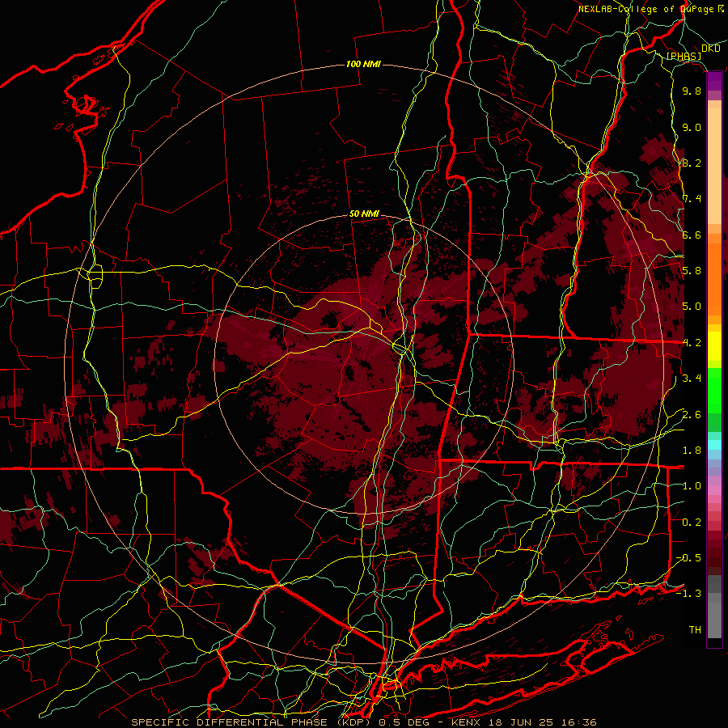Click the TH threshold label on the scale
728x728 pixels.
(695, 630)
